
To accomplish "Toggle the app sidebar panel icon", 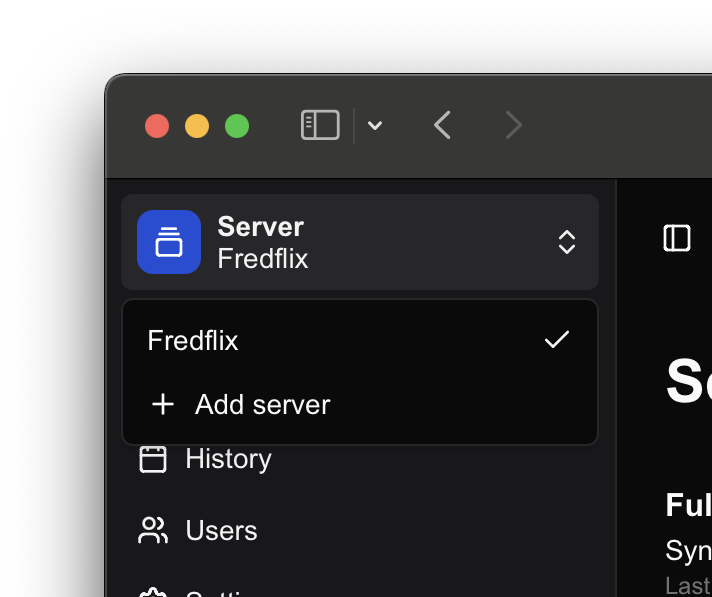I will pos(677,237).
